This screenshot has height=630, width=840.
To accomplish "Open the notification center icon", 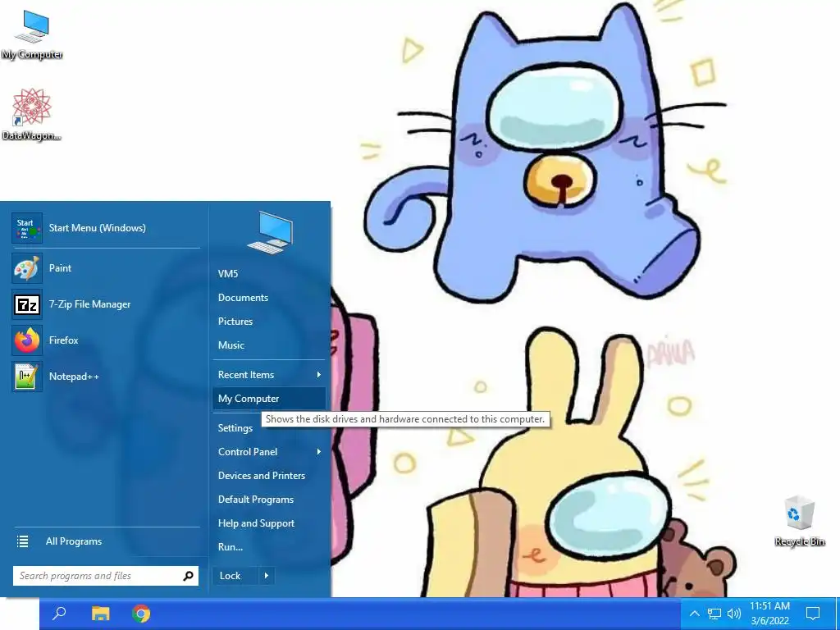I will pos(813,614).
